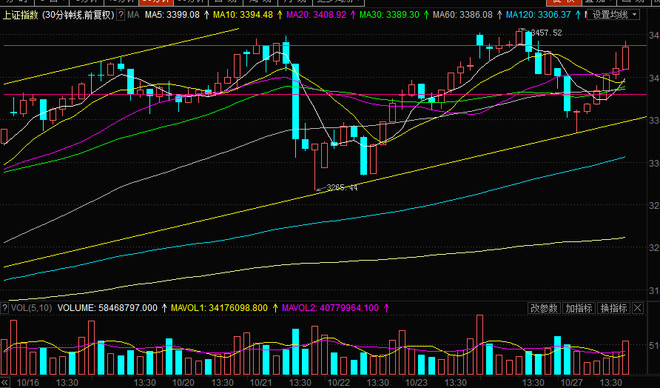Image resolution: width=660 pixels, height=388 pixels.
Task: Click the up arrow after MA5 value
Action: click(x=206, y=15)
